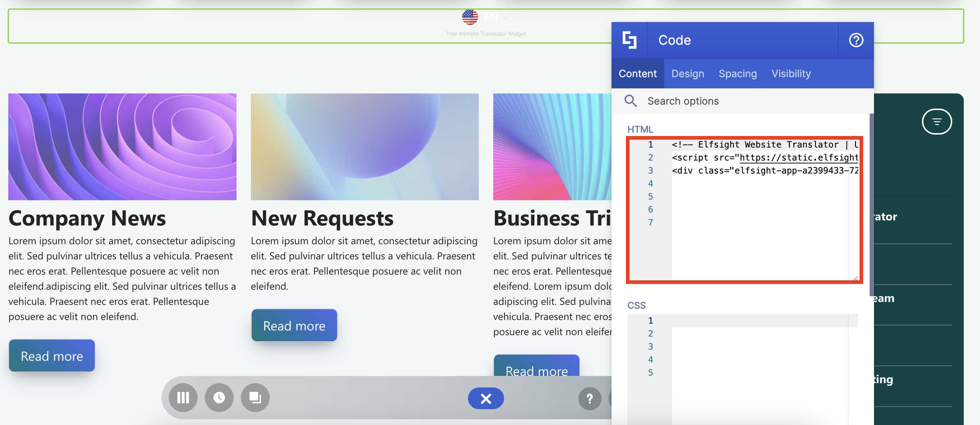Expand the EN language dropdown chevron

[x=505, y=18]
